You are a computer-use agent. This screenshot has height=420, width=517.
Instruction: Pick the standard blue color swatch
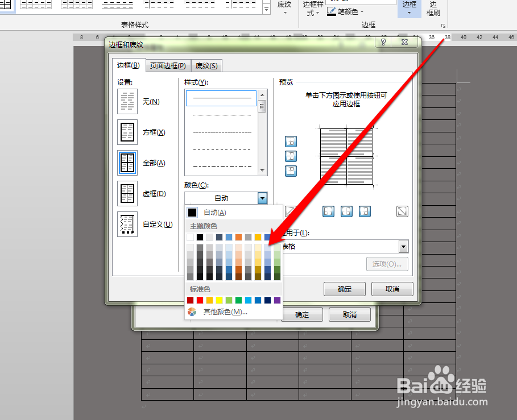pyautogui.click(x=258, y=300)
